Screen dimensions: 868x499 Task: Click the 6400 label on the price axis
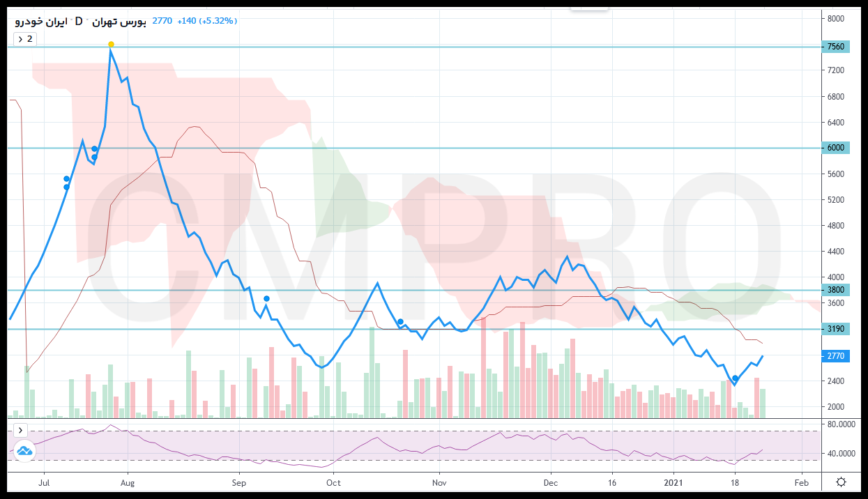(x=837, y=123)
